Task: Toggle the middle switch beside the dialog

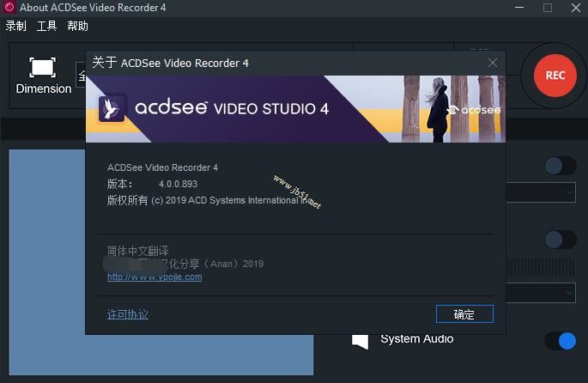Action: pyautogui.click(x=561, y=240)
